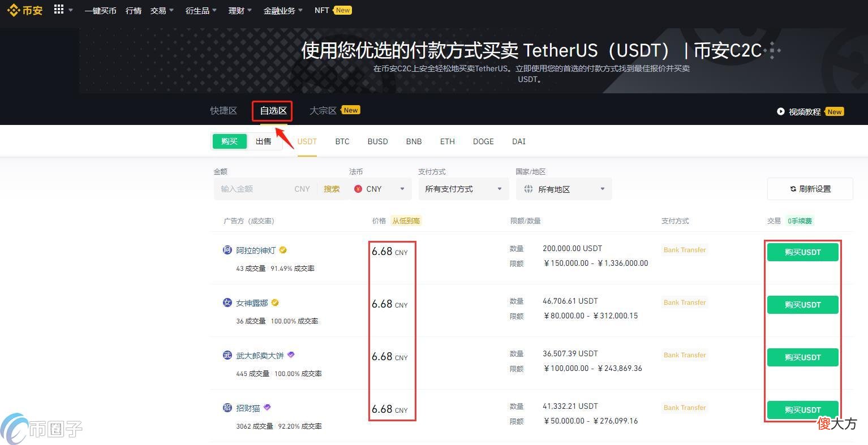Screen dimensions: 868x445
Task: Open the apps grid menu icon
Action: tap(59, 9)
